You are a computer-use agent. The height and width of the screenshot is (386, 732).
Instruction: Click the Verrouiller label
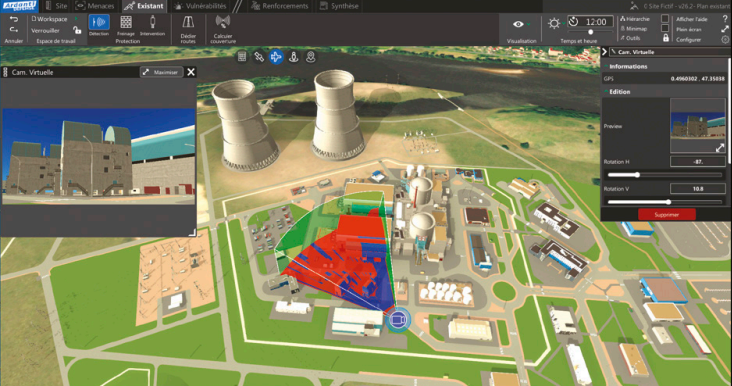point(45,31)
